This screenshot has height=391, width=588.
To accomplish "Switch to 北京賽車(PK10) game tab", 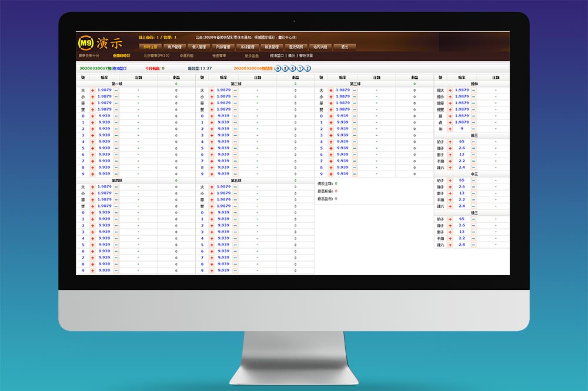I will pyautogui.click(x=156, y=55).
